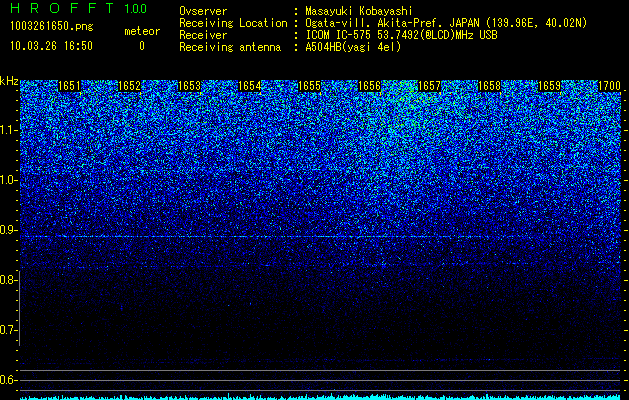Click the meteor count value 0
The image size is (629, 400).
142,46
